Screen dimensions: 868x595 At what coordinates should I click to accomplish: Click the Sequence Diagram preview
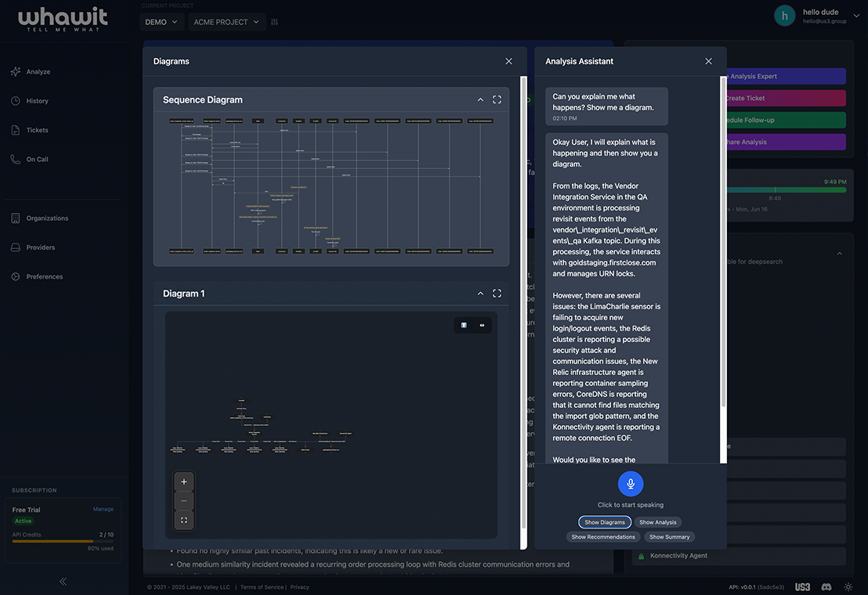tap(331, 186)
